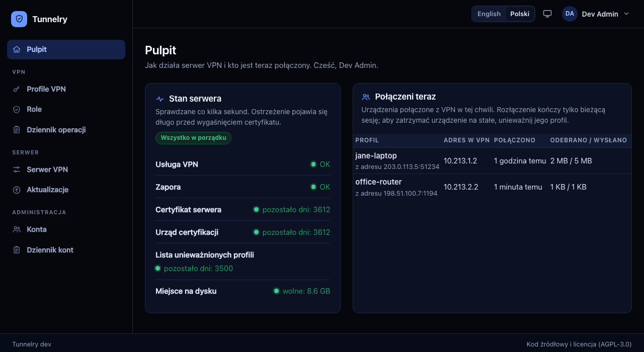Image resolution: width=644 pixels, height=352 pixels.
Task: Click the VPN address 10.213.1.2
Action: coord(460,161)
